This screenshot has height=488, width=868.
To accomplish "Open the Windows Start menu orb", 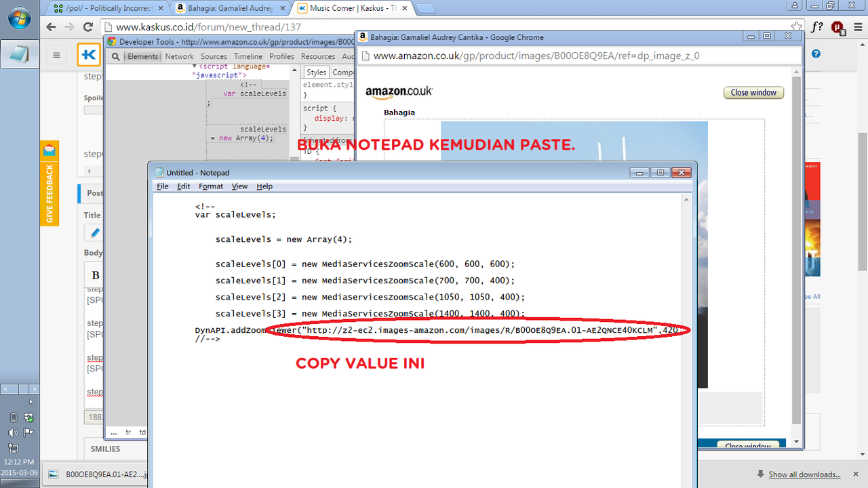I will tap(18, 18).
